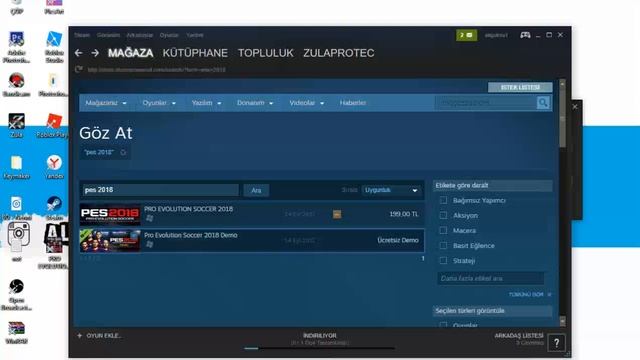Screen dimensions: 640x360
Task: Select the 199,00 TL price text
Action: (x=404, y=214)
